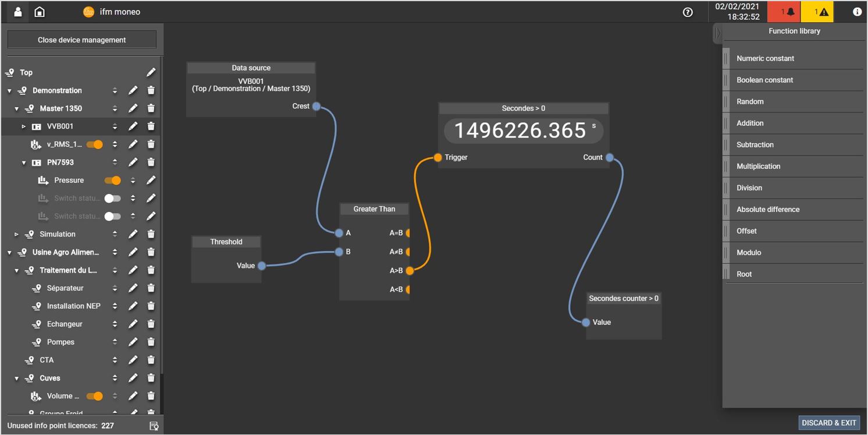Open the yellow warning notifications
Image resolution: width=868 pixels, height=435 pixels.
tap(817, 12)
